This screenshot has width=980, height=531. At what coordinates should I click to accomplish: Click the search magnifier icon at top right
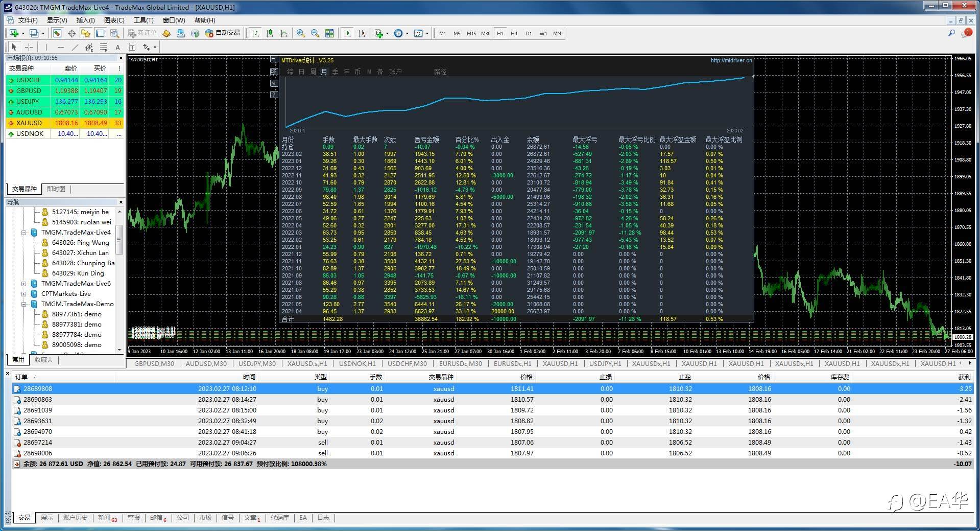coord(951,33)
